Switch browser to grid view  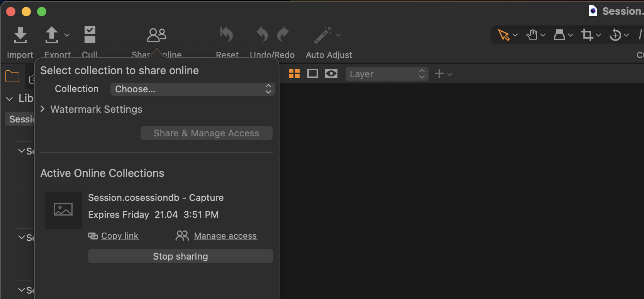tap(294, 73)
